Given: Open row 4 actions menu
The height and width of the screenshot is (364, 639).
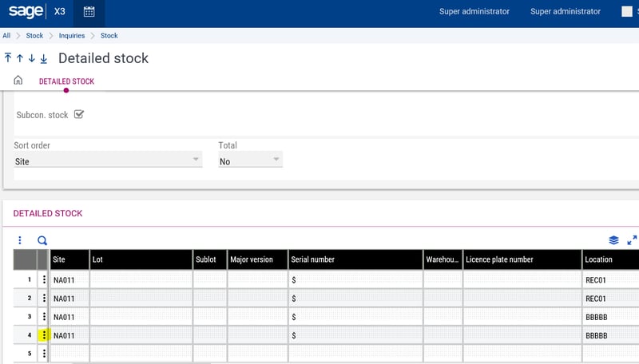Looking at the screenshot, I should pyautogui.click(x=44, y=335).
